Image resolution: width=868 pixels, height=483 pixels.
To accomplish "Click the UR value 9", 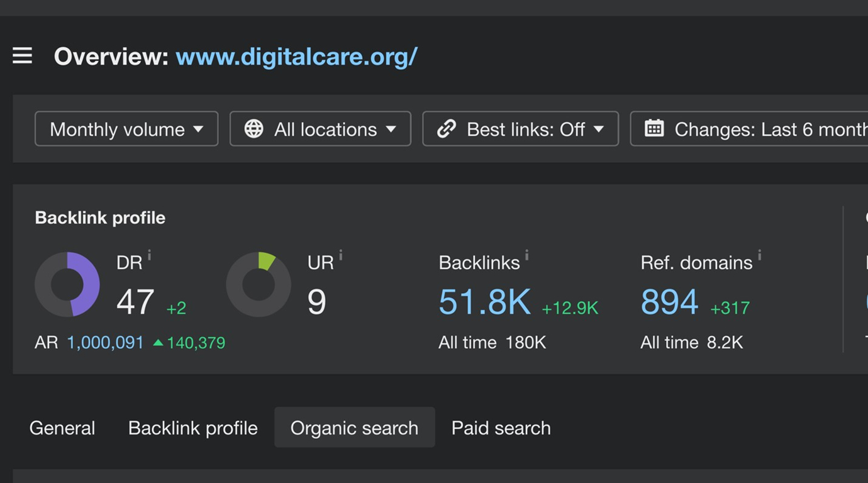I will (317, 302).
